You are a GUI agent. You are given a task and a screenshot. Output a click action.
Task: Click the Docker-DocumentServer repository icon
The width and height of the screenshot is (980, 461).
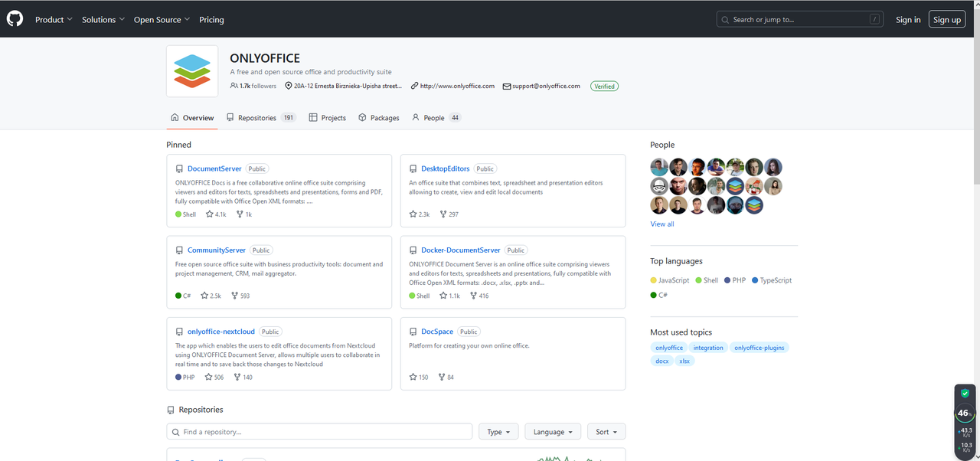tap(413, 250)
